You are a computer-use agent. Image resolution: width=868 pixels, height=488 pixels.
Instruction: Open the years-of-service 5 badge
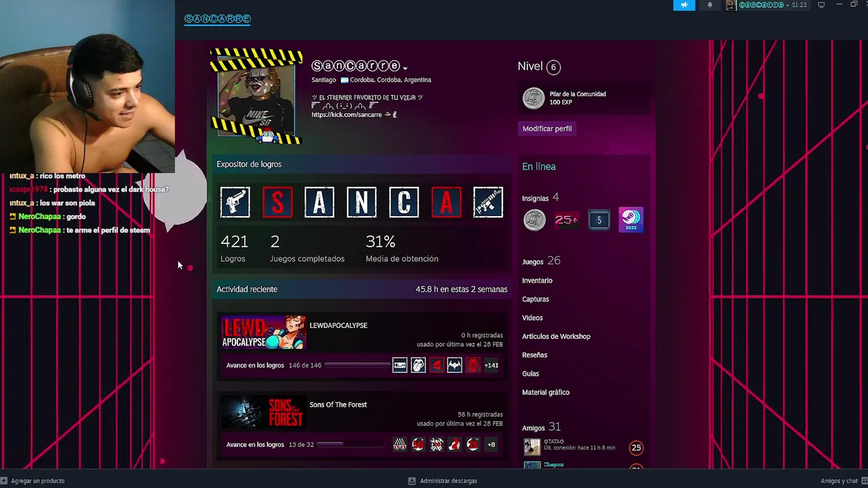coord(599,220)
